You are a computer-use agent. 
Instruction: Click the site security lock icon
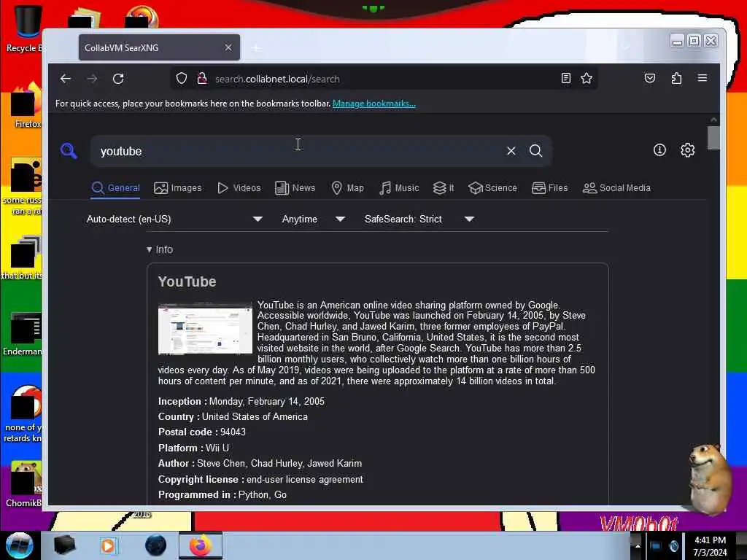[202, 78]
